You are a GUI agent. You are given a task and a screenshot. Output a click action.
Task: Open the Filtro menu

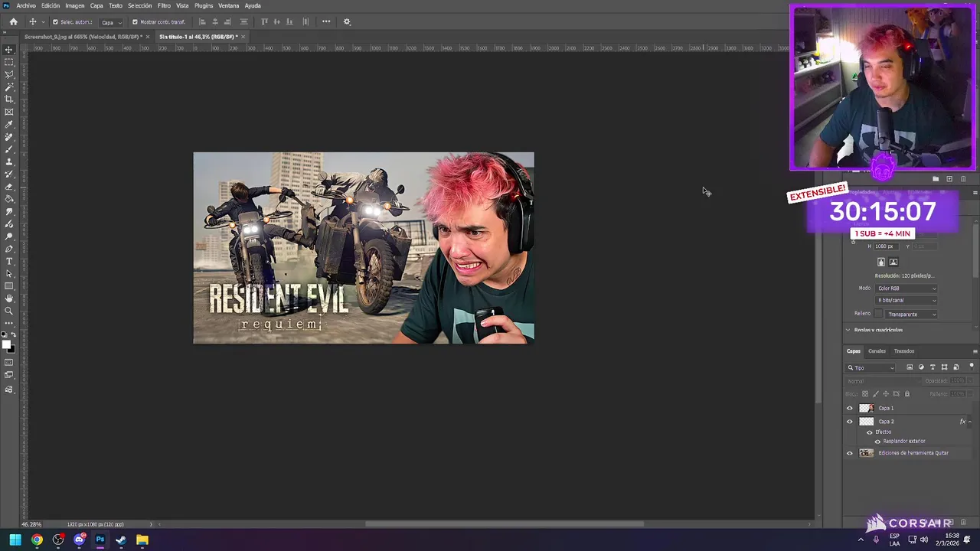[164, 5]
